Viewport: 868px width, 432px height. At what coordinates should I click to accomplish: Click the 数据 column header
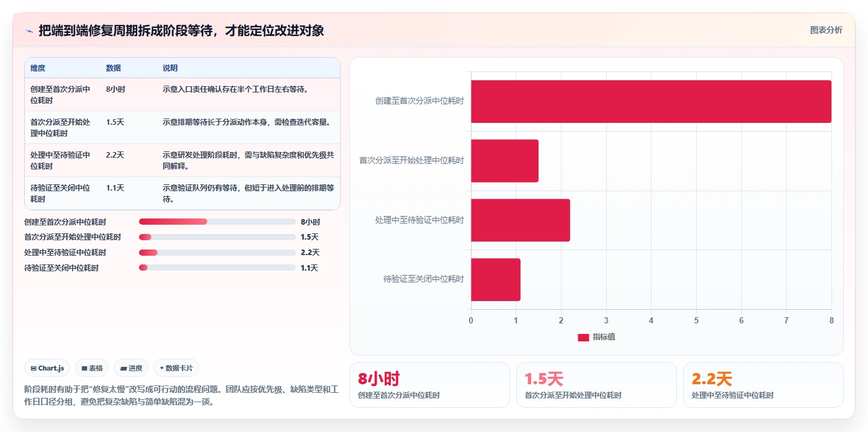pyautogui.click(x=114, y=68)
